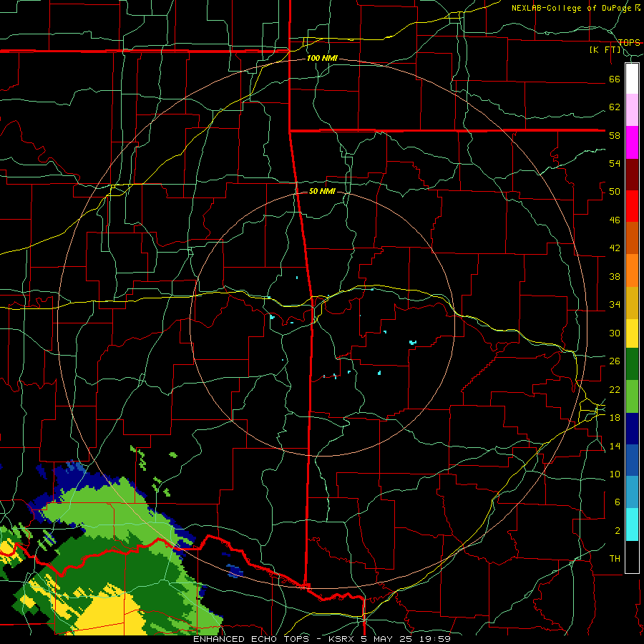Image resolution: width=644 pixels, height=644 pixels.
Task: Pick the bright orange legend swatch
Action: [x=632, y=270]
